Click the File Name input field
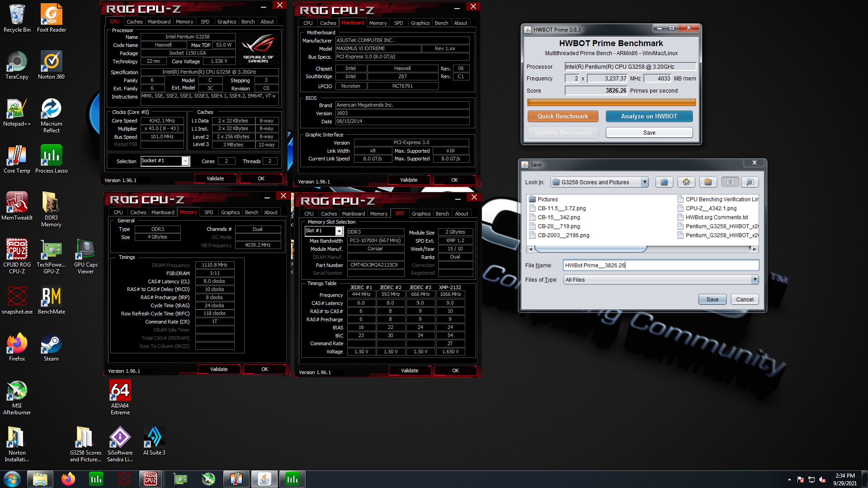868x488 pixels. pos(660,265)
